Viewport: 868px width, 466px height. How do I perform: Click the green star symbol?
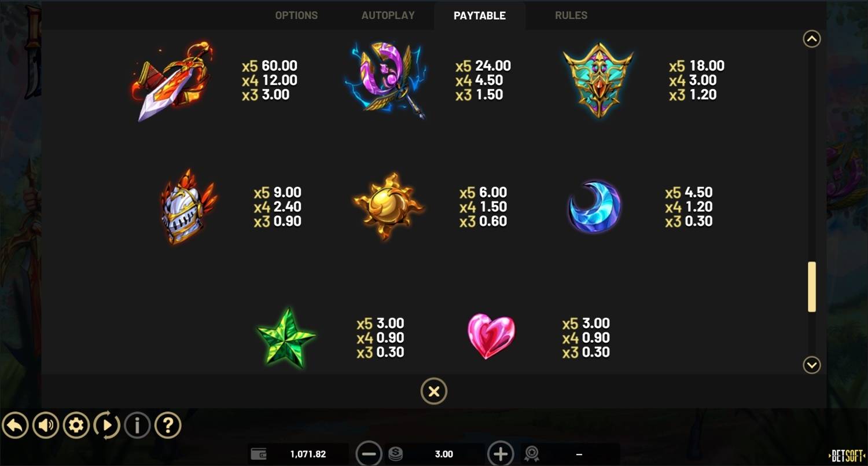tap(286, 338)
